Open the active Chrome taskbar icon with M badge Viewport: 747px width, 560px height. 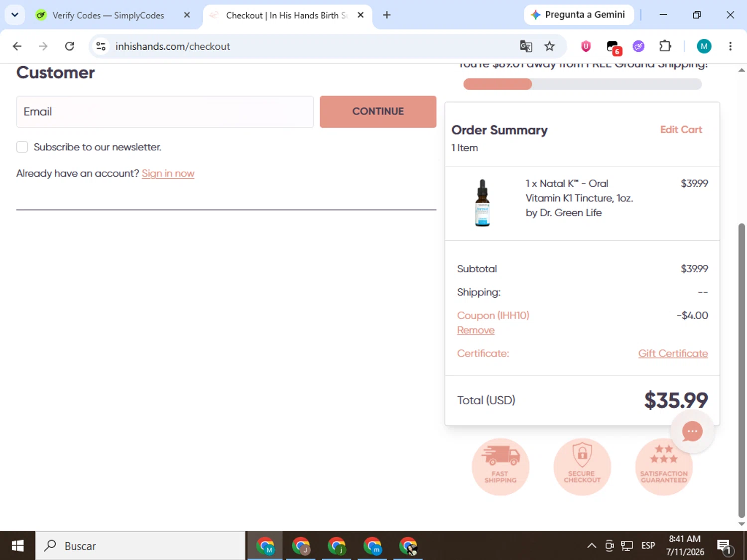[x=265, y=546]
